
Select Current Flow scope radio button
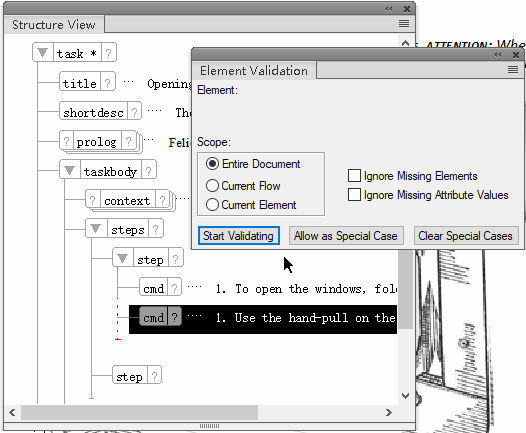point(212,185)
